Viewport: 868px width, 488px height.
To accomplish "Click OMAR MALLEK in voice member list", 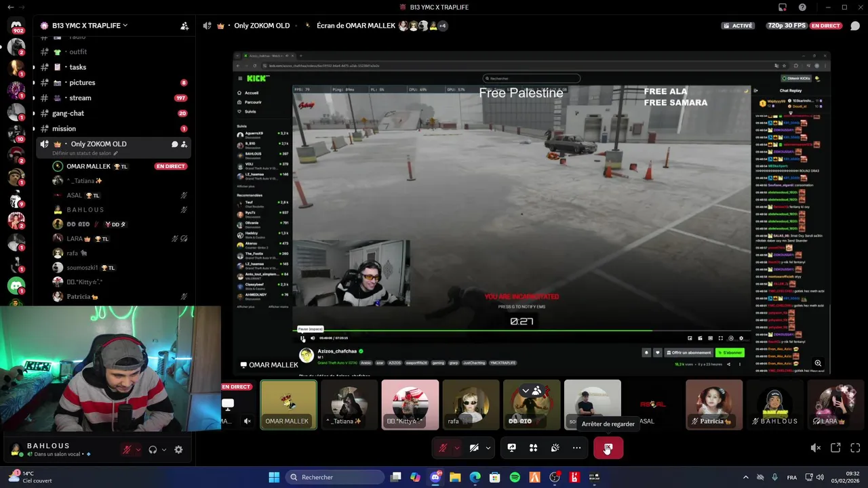I will click(x=88, y=166).
